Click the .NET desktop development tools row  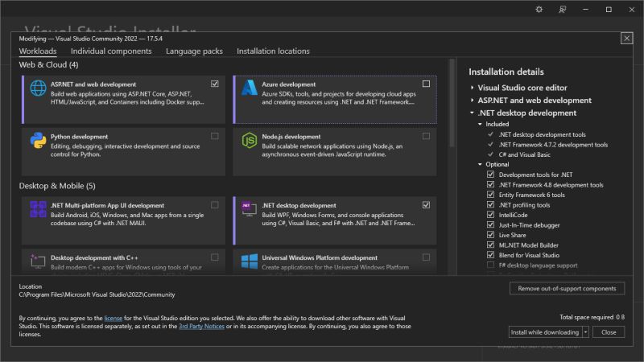pyautogui.click(x=542, y=134)
